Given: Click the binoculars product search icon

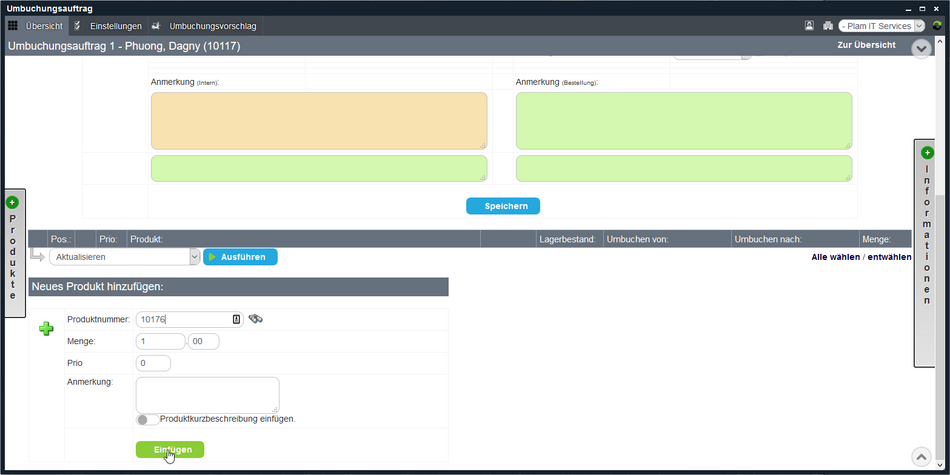Looking at the screenshot, I should 255,319.
